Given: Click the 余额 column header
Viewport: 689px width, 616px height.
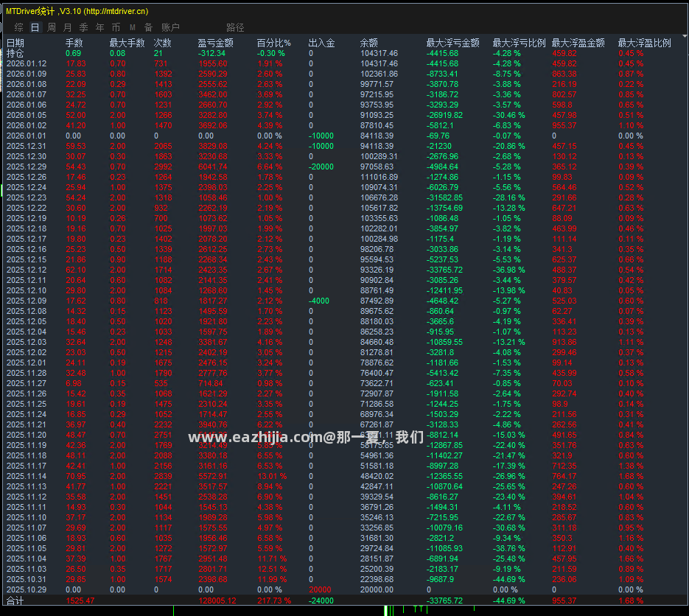Looking at the screenshot, I should (368, 43).
